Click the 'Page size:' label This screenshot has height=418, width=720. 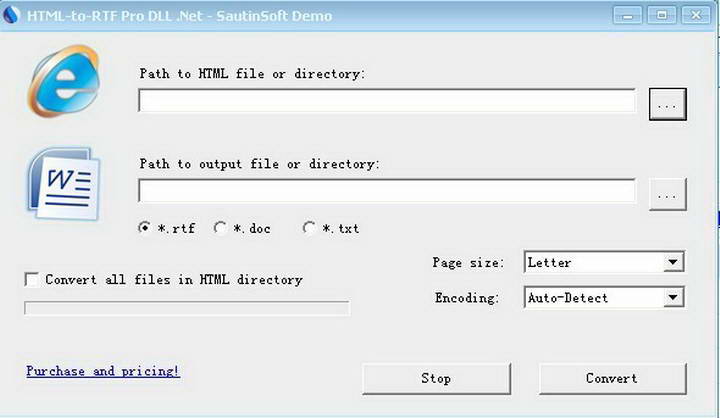pos(468,263)
